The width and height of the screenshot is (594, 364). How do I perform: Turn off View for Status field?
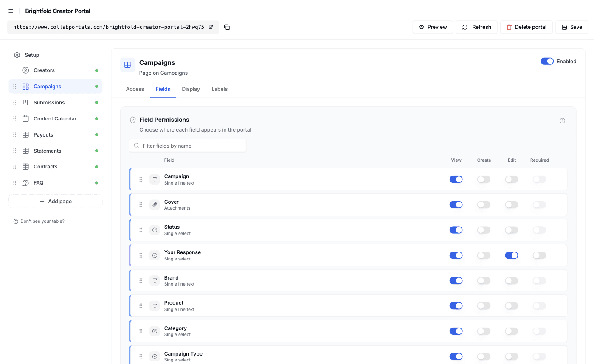pos(456,230)
